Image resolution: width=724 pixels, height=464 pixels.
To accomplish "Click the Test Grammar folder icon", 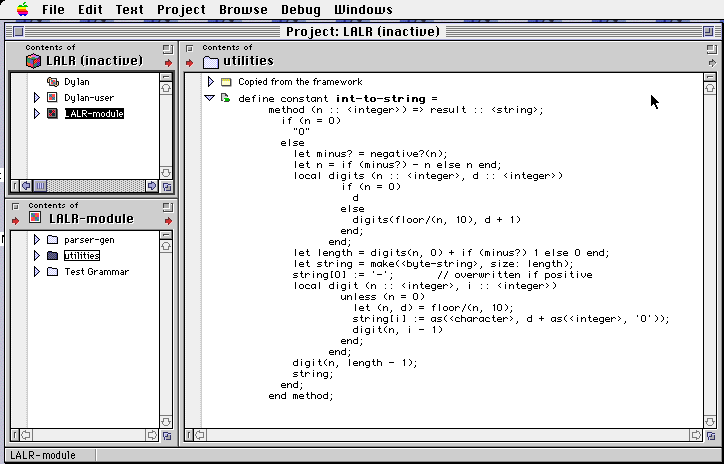I will tap(52, 271).
